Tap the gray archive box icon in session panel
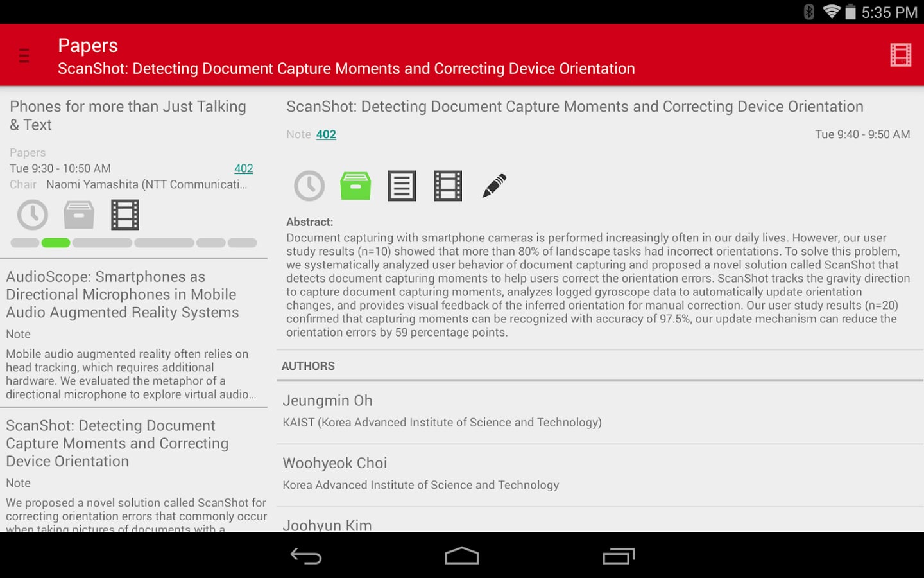Viewport: 924px width, 578px height. (79, 215)
